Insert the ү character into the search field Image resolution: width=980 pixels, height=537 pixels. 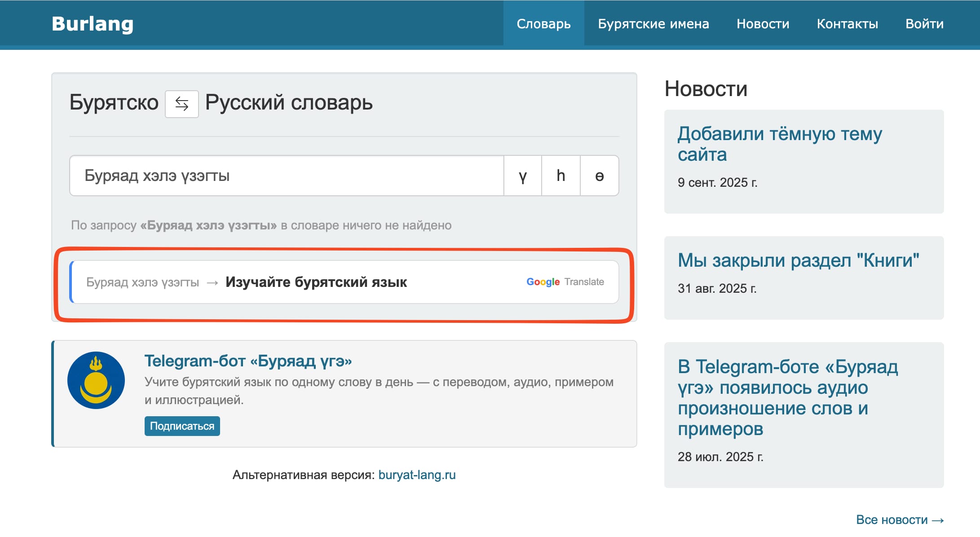(x=522, y=176)
